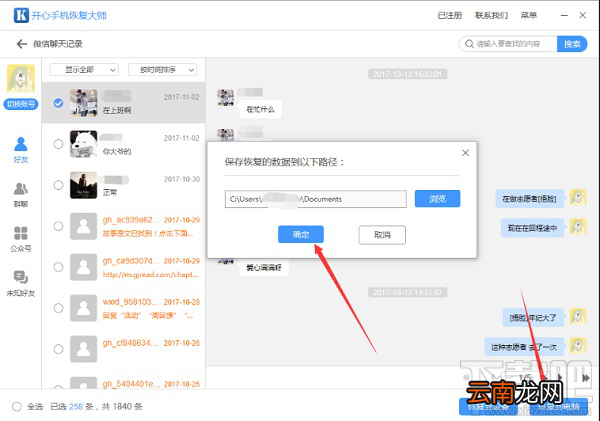Click the 2017-10-13 16:32:01 timestamp
The image size is (600, 421).
pyautogui.click(x=408, y=74)
